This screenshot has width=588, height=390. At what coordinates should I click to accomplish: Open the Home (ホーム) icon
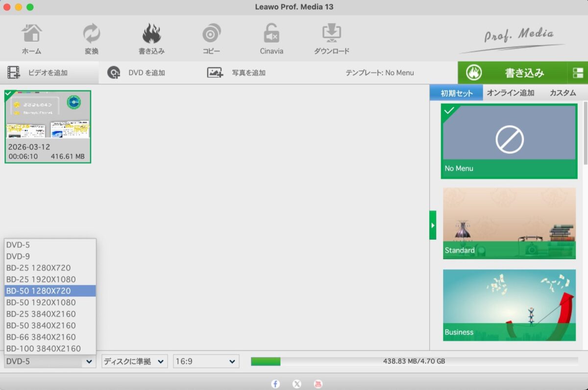[31, 39]
